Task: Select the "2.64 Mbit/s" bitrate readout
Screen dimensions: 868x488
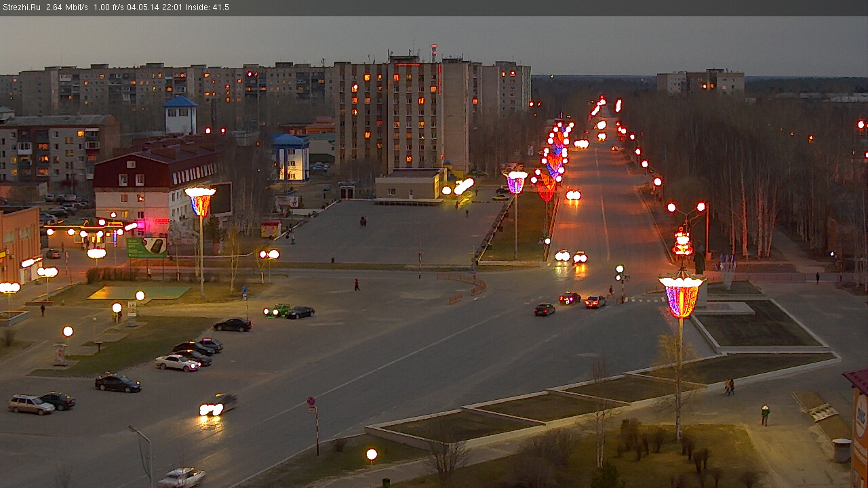Action: click(67, 7)
